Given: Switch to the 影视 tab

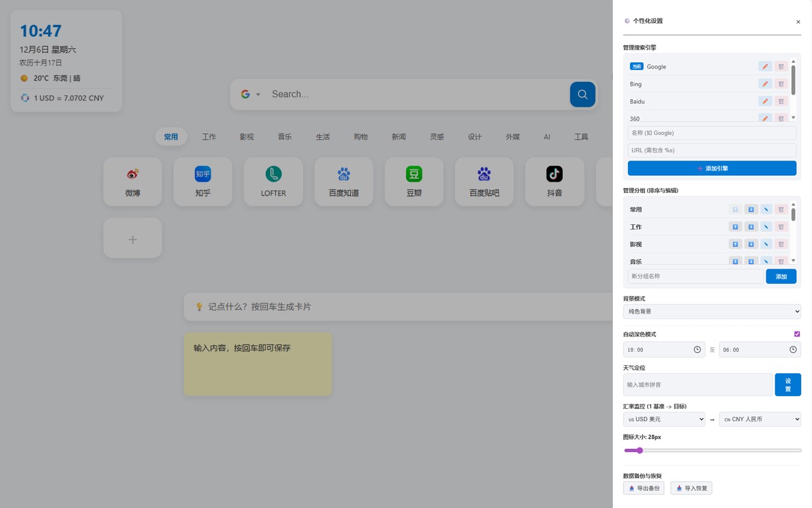Looking at the screenshot, I should coord(247,137).
